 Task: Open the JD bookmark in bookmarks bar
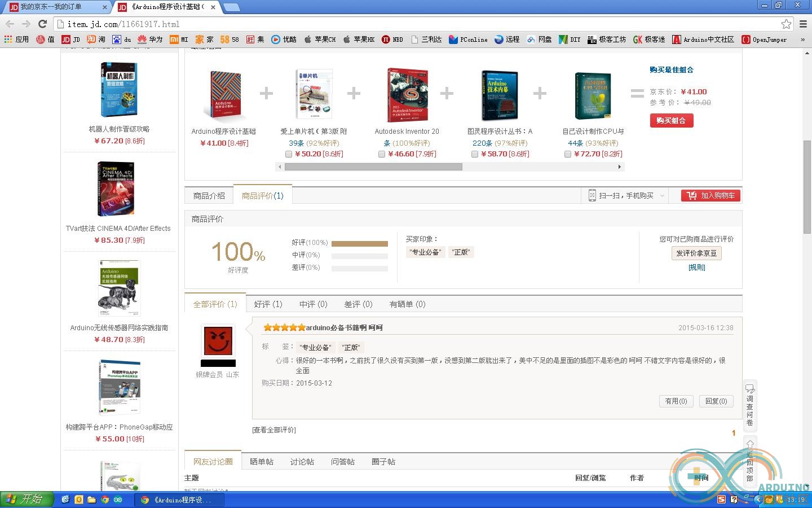(x=70, y=40)
